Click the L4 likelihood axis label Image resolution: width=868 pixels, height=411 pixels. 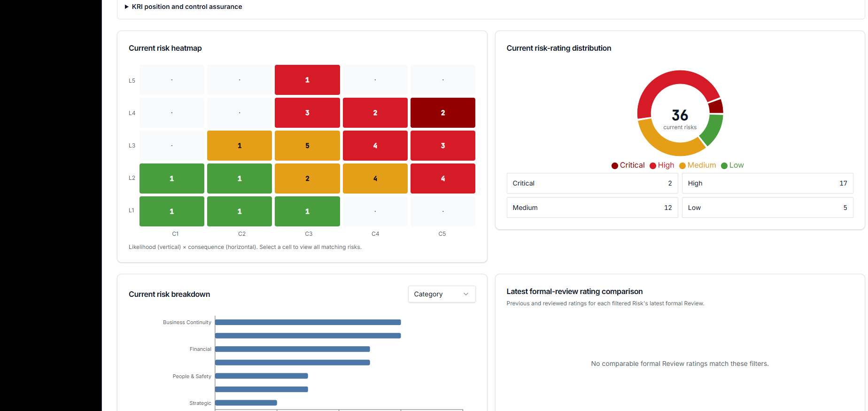click(x=132, y=113)
